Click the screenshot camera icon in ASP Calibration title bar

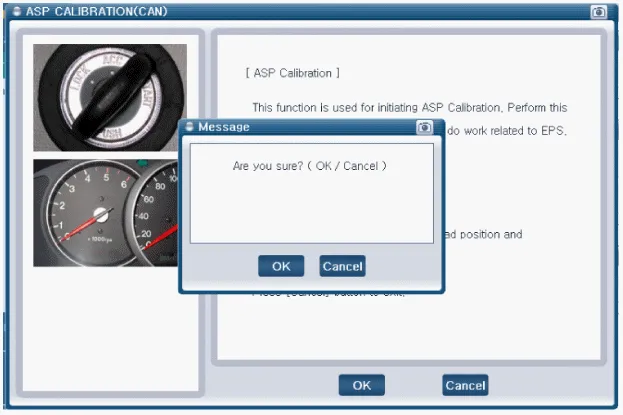[x=599, y=12]
